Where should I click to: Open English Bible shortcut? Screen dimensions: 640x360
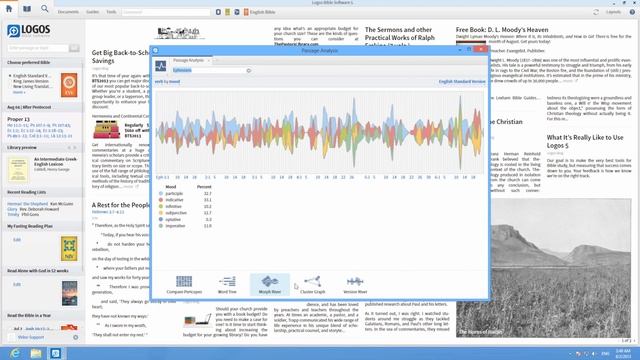pyautogui.click(x=260, y=12)
